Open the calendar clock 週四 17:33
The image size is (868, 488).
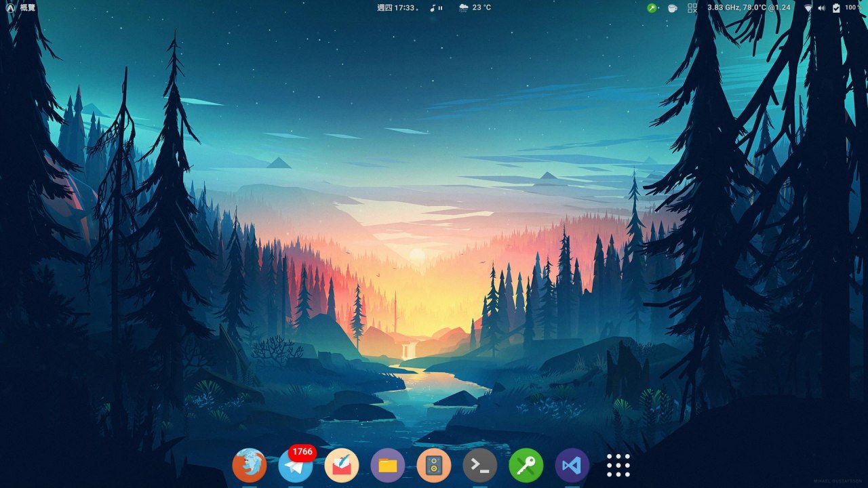click(x=396, y=7)
